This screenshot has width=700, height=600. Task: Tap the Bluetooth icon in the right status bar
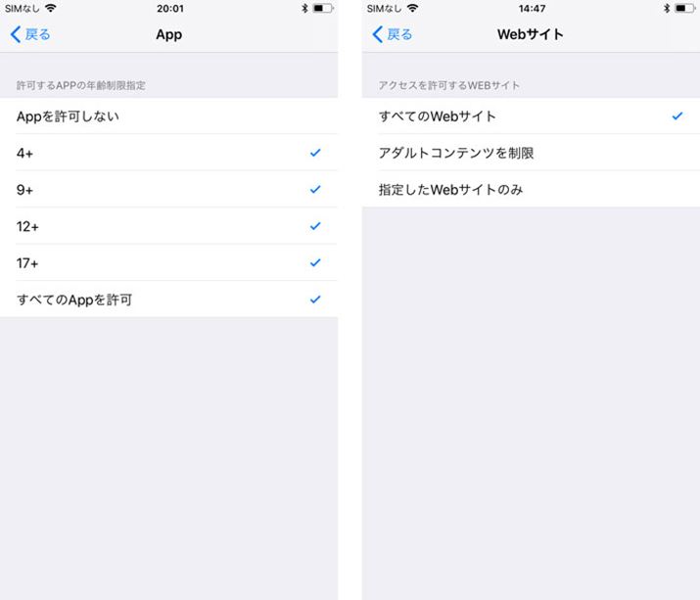point(667,8)
